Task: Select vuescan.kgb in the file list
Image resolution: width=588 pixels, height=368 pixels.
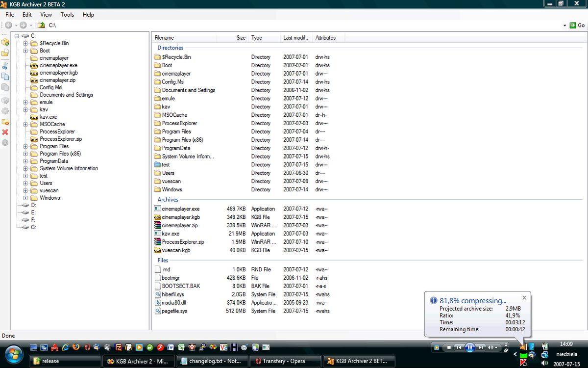Action: (176, 250)
